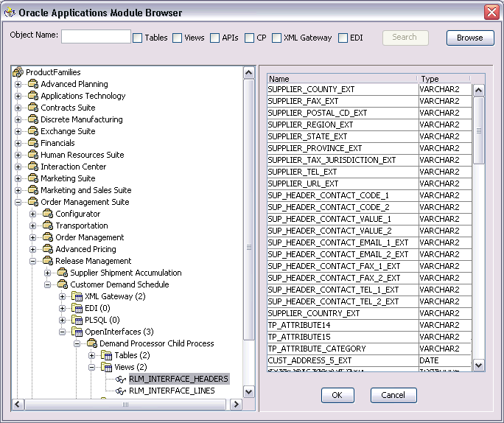The height and width of the screenshot is (423, 504).
Task: Click tree scrollbar down arrow
Action: (x=249, y=392)
